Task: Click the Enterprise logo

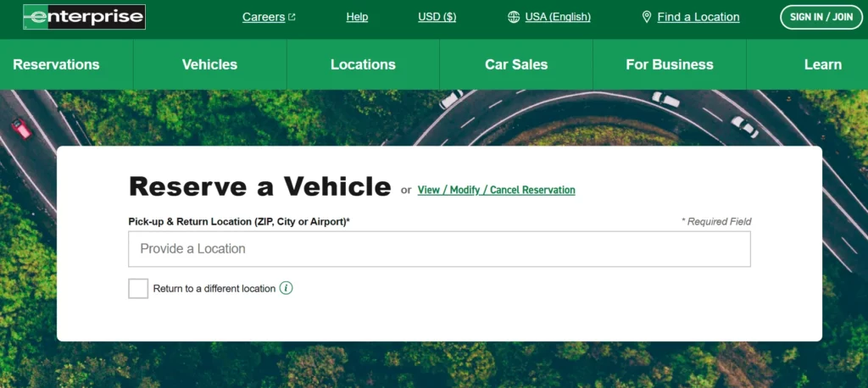Action: 84,17
